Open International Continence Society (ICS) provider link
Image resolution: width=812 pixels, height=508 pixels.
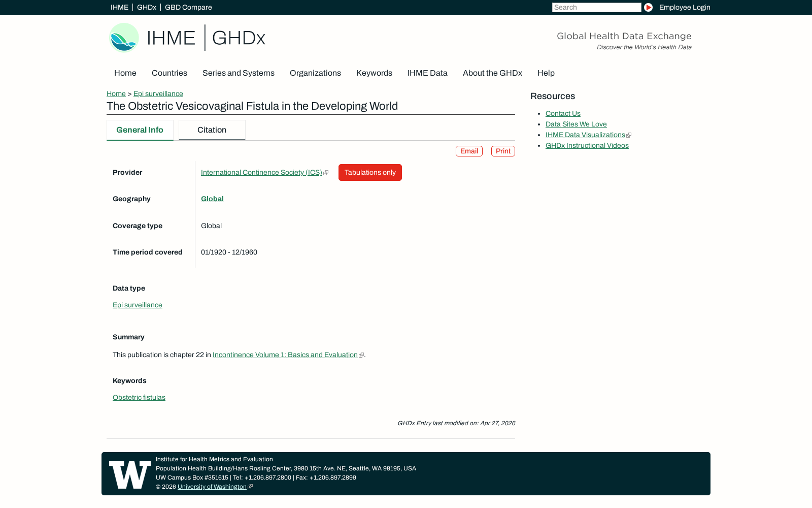point(262,173)
